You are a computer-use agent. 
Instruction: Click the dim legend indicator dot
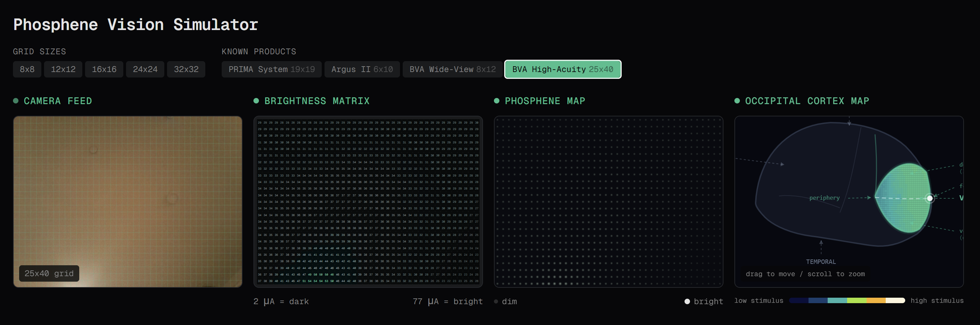pos(495,301)
